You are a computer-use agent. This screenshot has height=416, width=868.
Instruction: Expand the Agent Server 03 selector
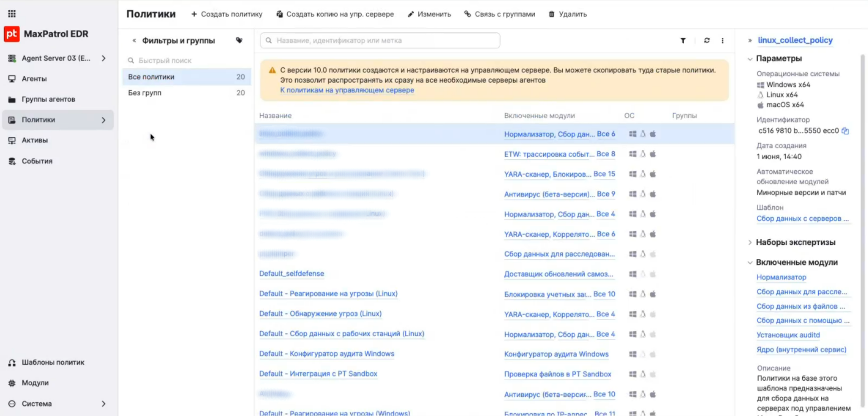click(x=103, y=58)
